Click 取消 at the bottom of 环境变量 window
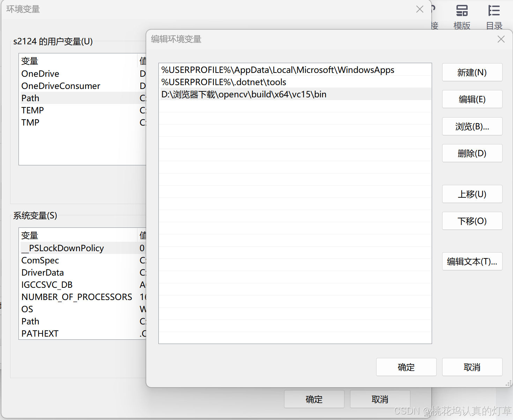 [380, 399]
